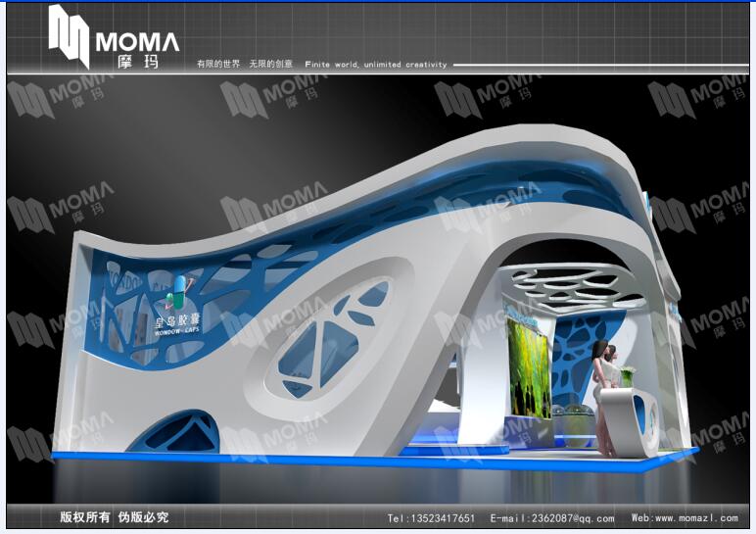
Task: Click the green landscape display screen
Action: 528,364
